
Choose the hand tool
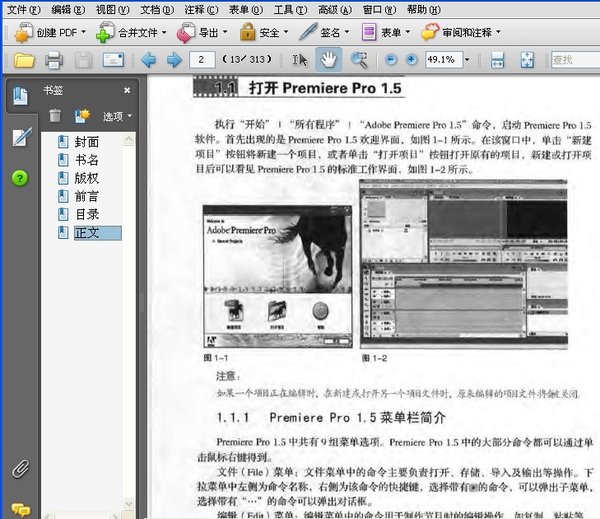coord(328,60)
